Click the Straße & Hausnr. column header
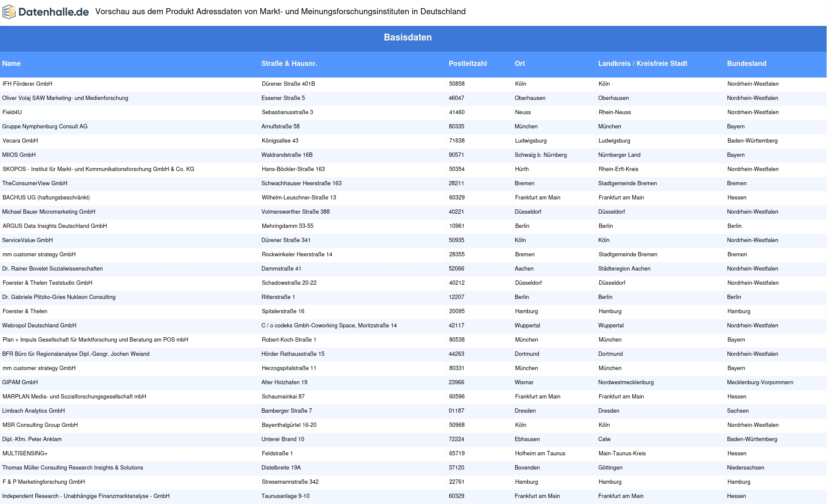 coord(289,64)
